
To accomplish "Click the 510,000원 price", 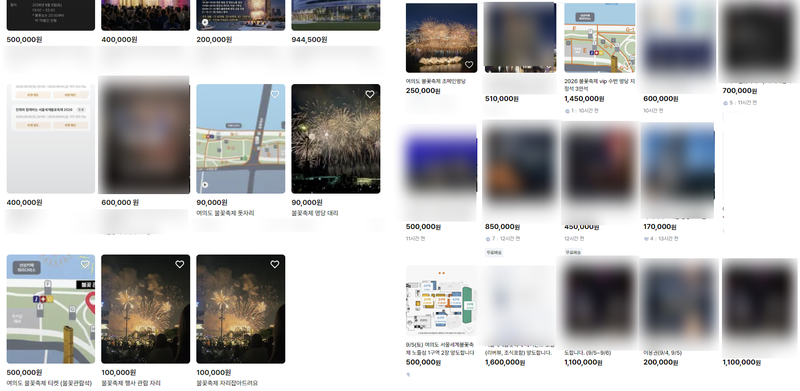I will pos(502,99).
